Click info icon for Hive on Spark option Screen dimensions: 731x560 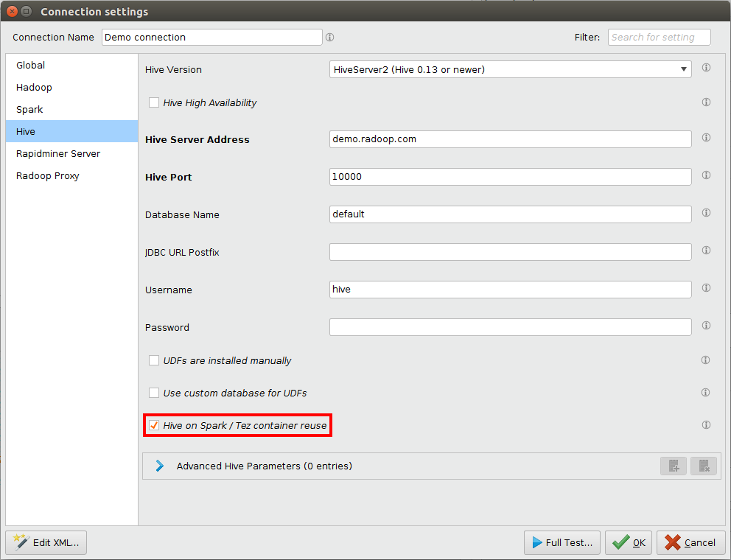coord(706,425)
